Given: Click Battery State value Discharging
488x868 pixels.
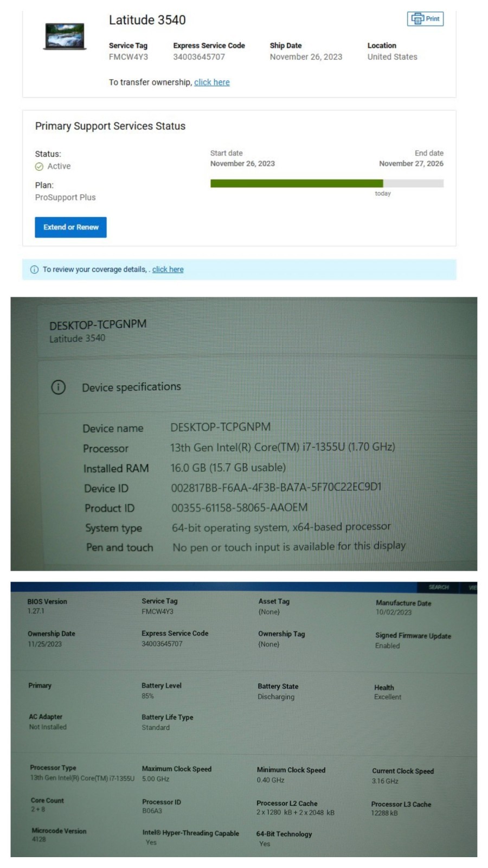Looking at the screenshot, I should pos(275,697).
